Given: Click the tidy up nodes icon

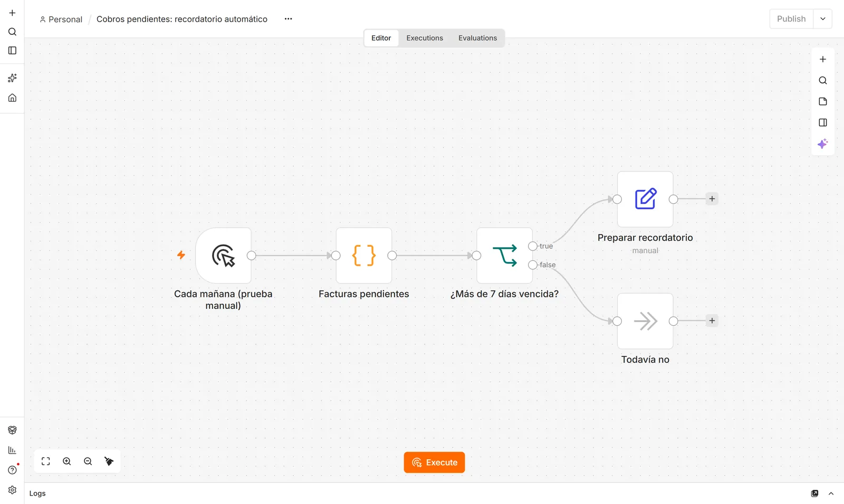Looking at the screenshot, I should (x=109, y=461).
